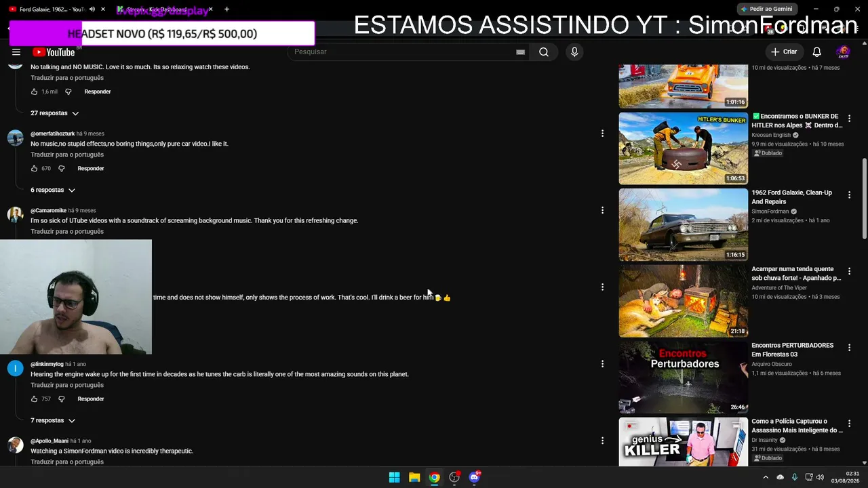Mute the Ford Galaxie tab audio
The width and height of the screenshot is (868, 488).
[92, 9]
